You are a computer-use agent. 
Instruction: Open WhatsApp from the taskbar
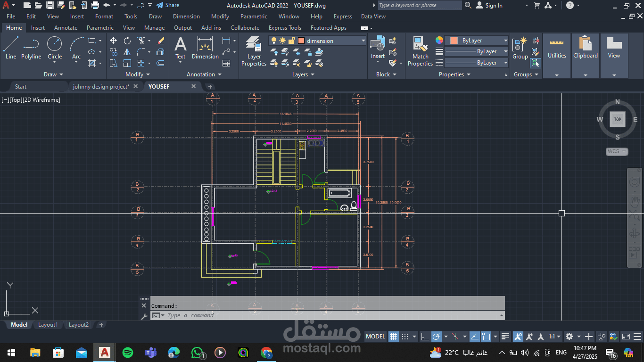(197, 352)
